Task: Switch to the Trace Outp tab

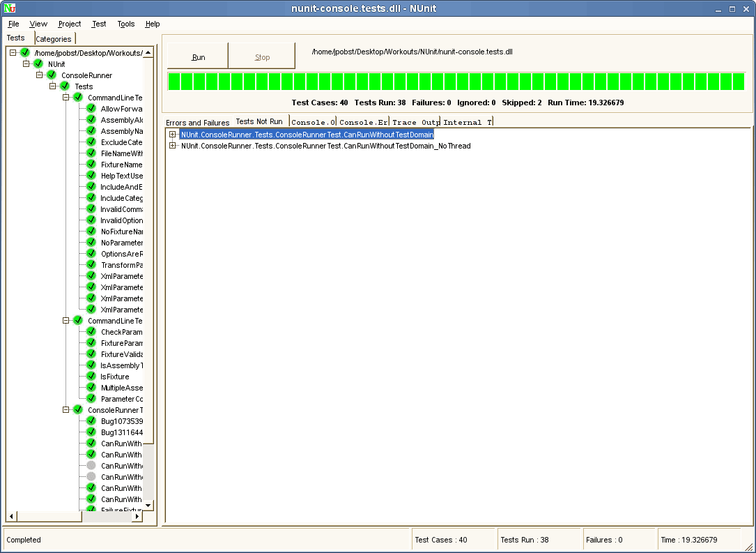Action: coord(415,122)
